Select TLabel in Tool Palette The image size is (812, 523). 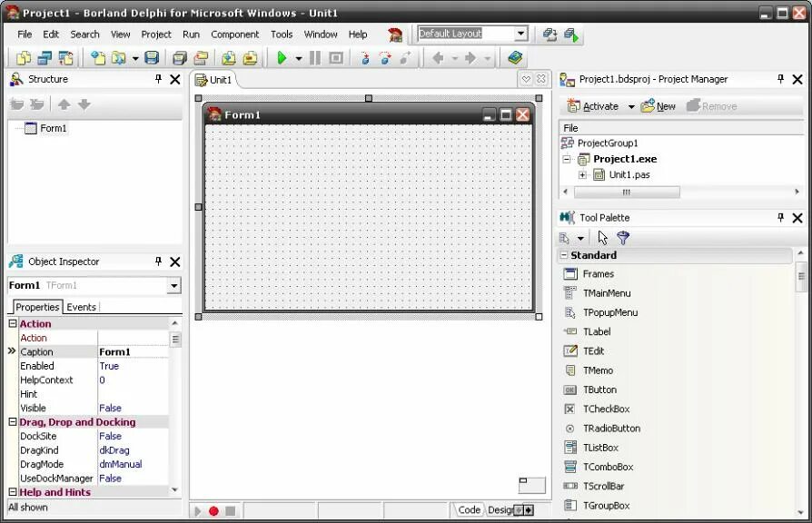[597, 331]
